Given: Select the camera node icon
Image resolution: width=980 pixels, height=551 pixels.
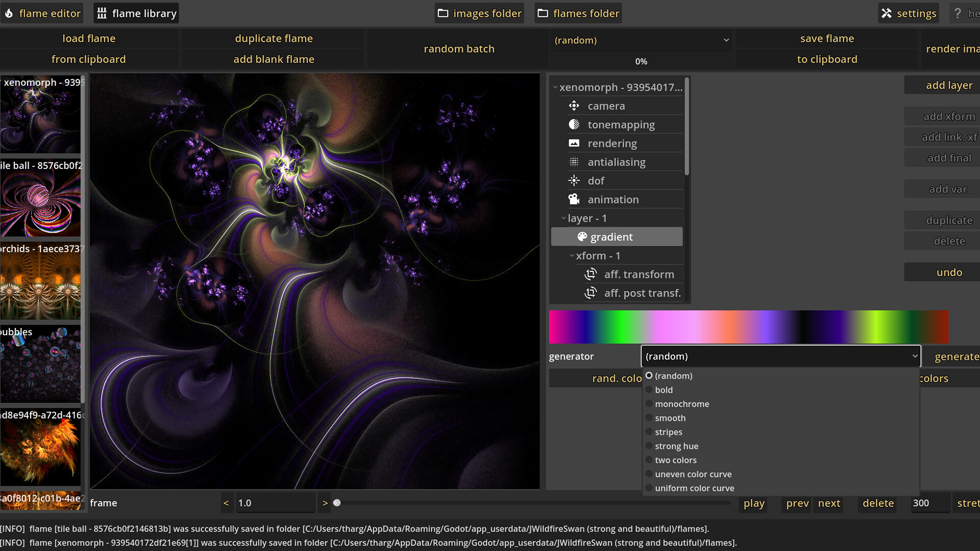Looking at the screenshot, I should coord(574,106).
